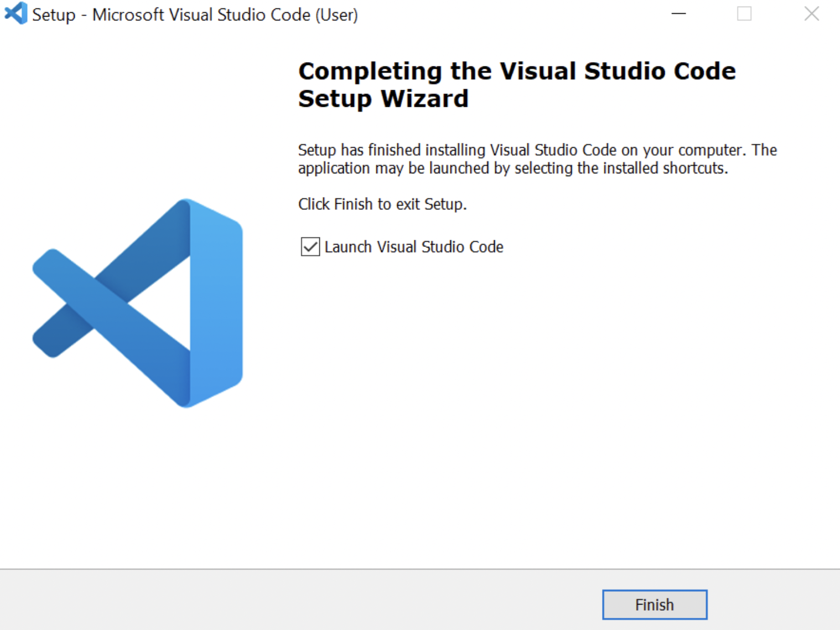Click the disabled maximize button in title bar
The image size is (840, 630).
745,13
